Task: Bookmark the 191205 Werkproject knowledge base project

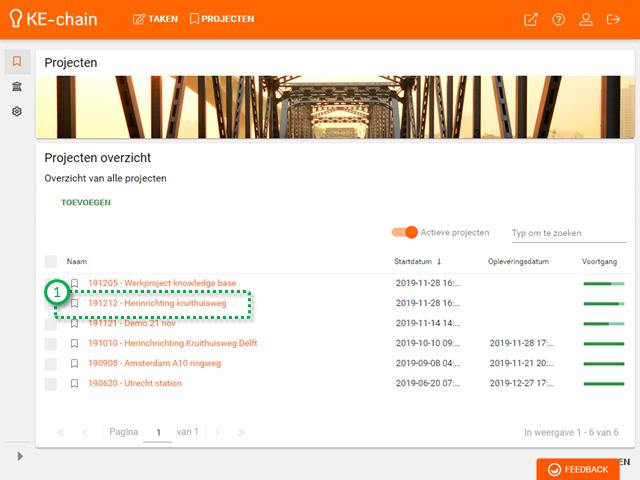Action: click(x=74, y=284)
